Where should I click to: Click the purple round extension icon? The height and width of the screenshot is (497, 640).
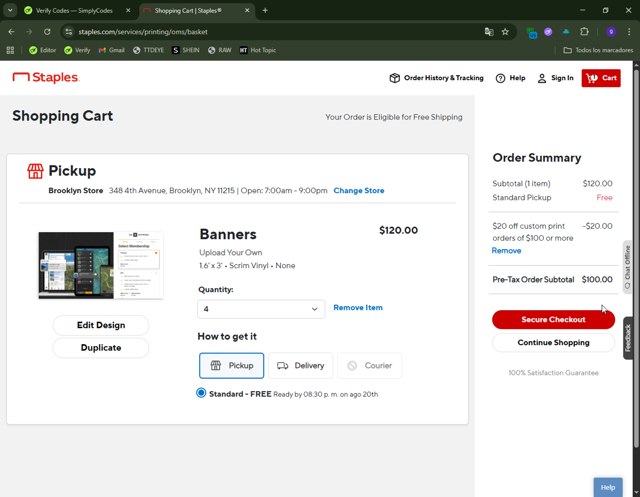[x=548, y=32]
